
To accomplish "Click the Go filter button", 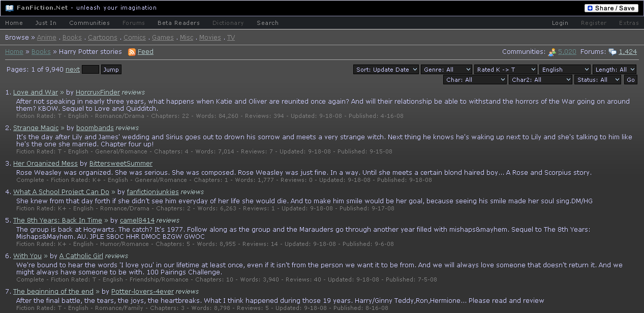I will pos(631,80).
